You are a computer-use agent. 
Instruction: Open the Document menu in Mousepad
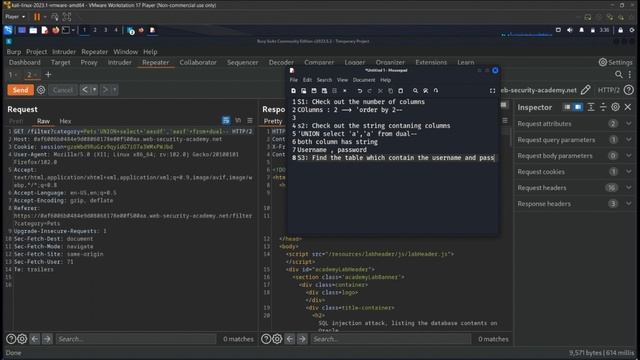tap(364, 80)
